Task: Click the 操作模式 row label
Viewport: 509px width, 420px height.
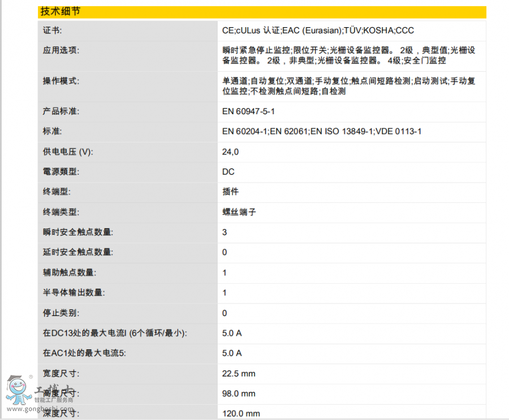Action: pyautogui.click(x=61, y=81)
